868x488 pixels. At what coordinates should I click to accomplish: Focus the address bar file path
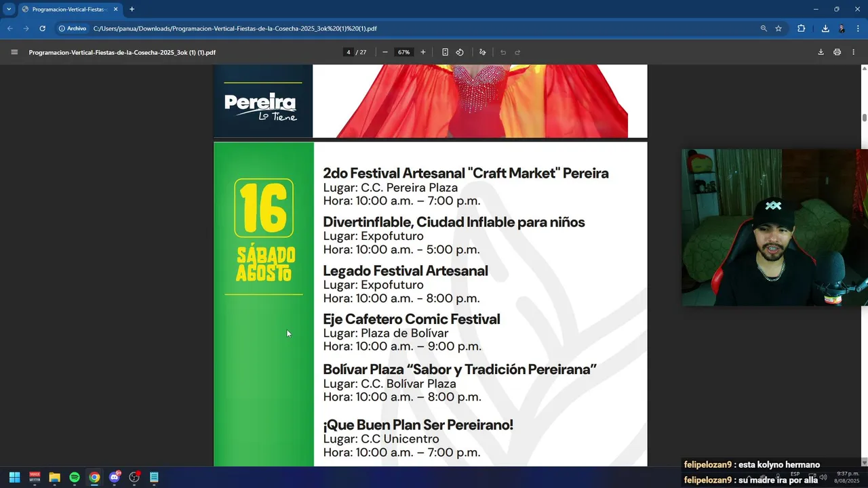pyautogui.click(x=235, y=28)
